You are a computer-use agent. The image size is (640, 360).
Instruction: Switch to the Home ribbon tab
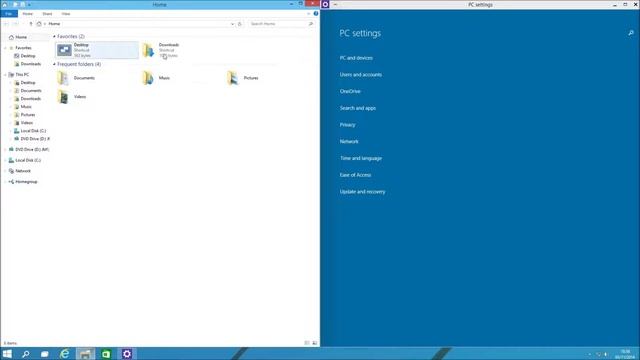tap(27, 14)
